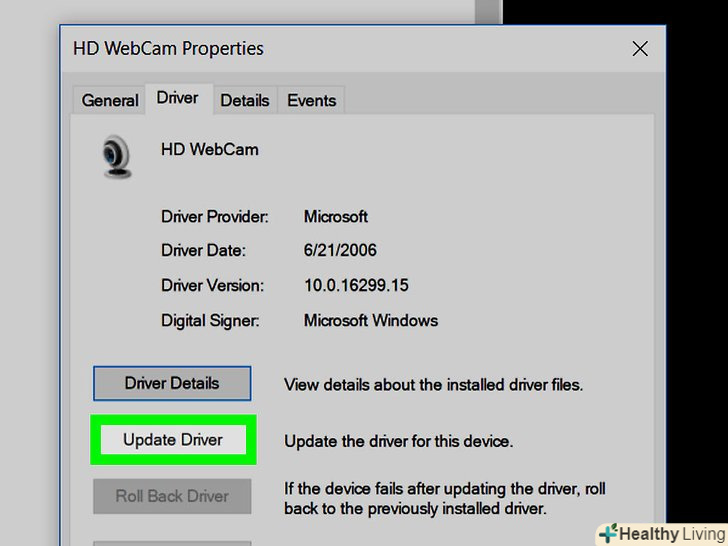The image size is (728, 546).
Task: Click the Driver Provider field label
Action: click(x=214, y=216)
